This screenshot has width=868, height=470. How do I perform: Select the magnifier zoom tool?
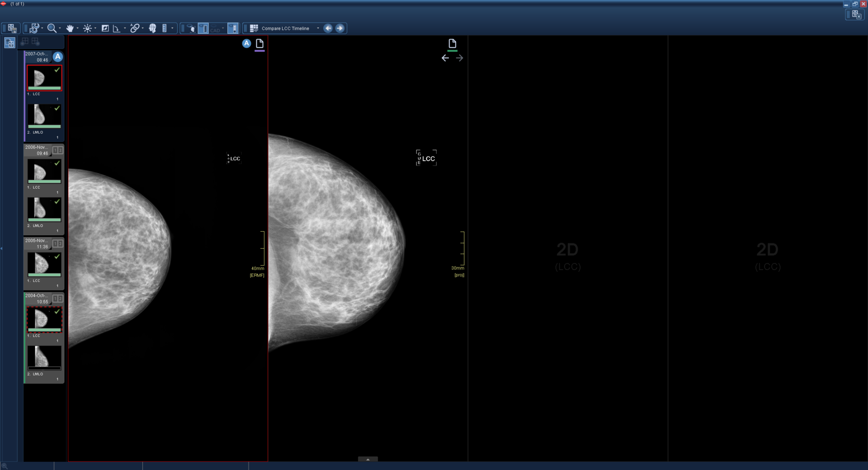click(x=52, y=28)
